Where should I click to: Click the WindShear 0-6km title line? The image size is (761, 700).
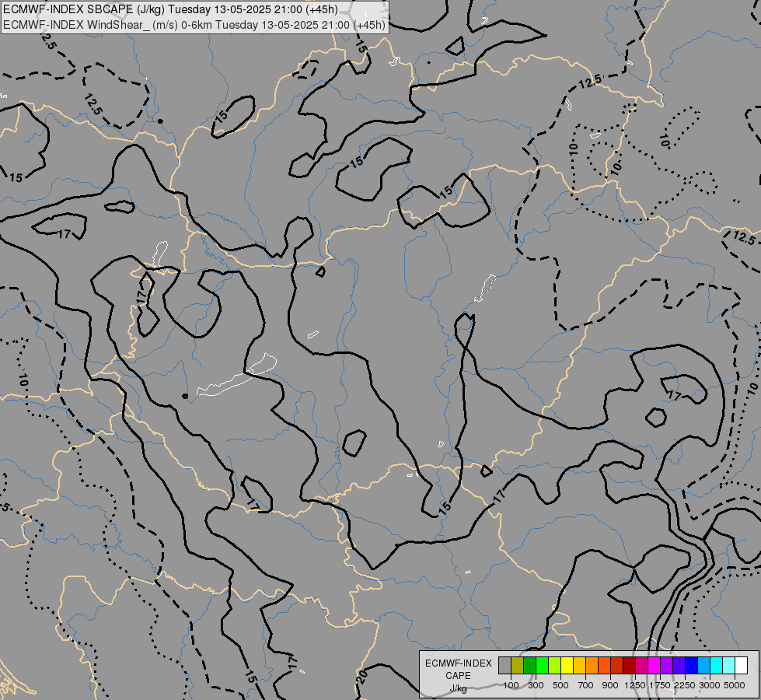(x=194, y=25)
